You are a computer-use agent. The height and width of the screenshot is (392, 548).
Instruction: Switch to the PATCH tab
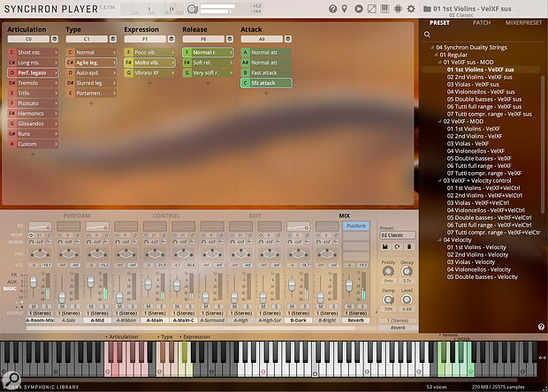483,22
